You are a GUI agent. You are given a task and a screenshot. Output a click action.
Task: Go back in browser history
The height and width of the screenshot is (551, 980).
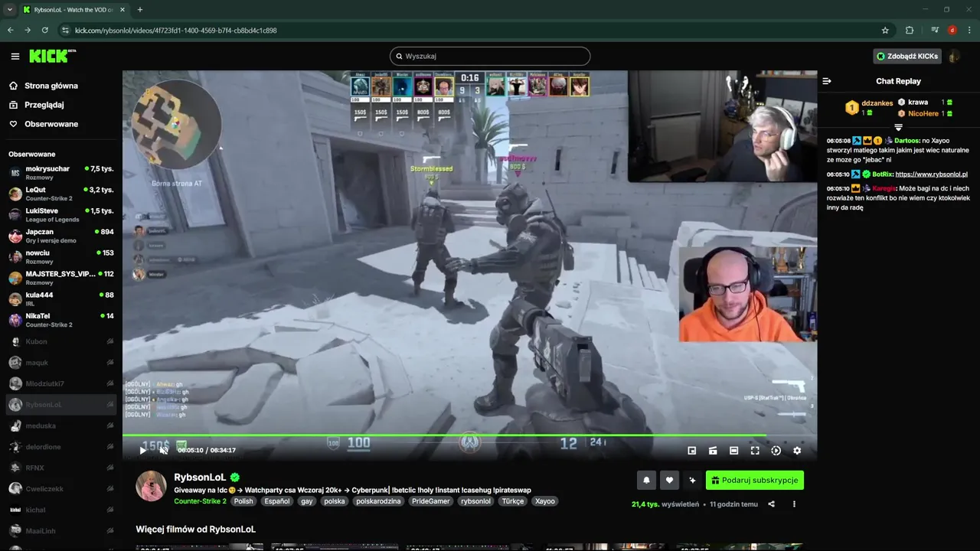click(x=11, y=30)
